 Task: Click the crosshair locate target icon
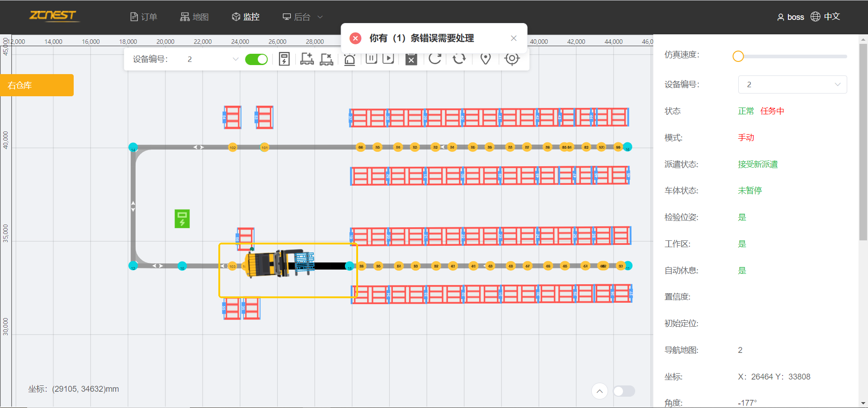[512, 59]
